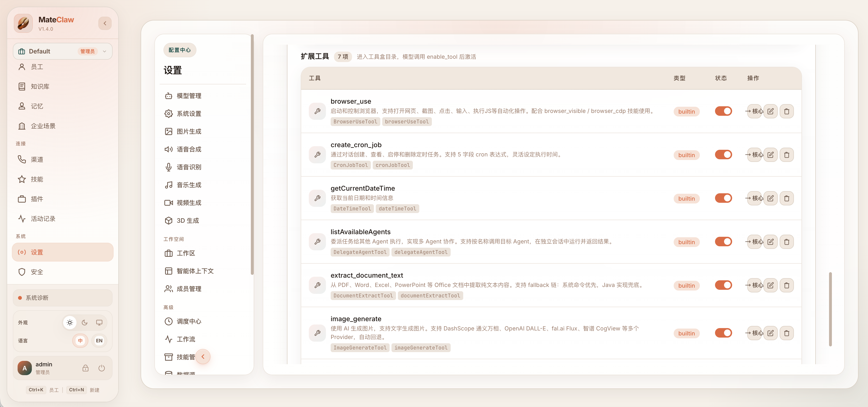Click the round collapse chevron near 技能管
This screenshot has height=407, width=868.
[x=203, y=357]
